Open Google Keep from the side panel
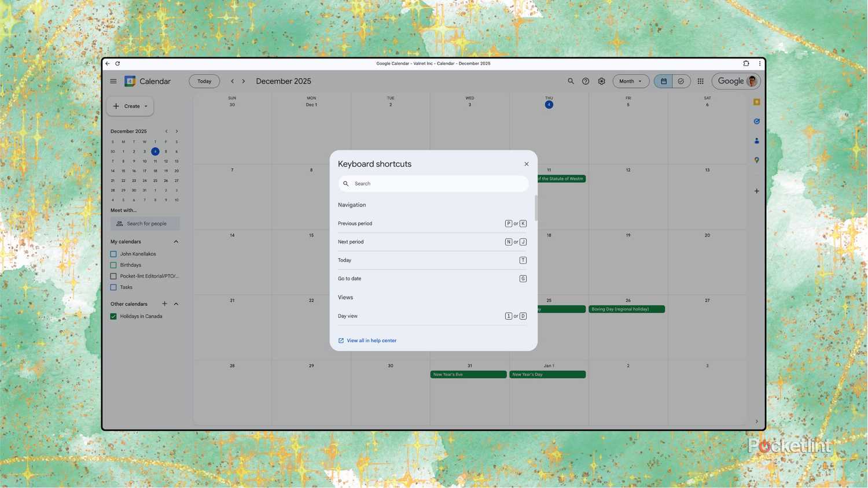This screenshot has height=488, width=868. (x=756, y=102)
